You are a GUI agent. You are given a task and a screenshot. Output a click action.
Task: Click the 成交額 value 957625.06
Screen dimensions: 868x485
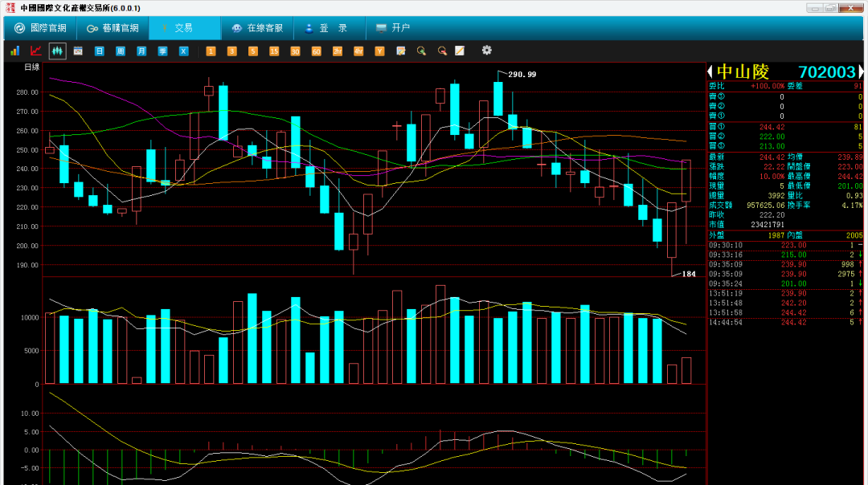(766, 206)
